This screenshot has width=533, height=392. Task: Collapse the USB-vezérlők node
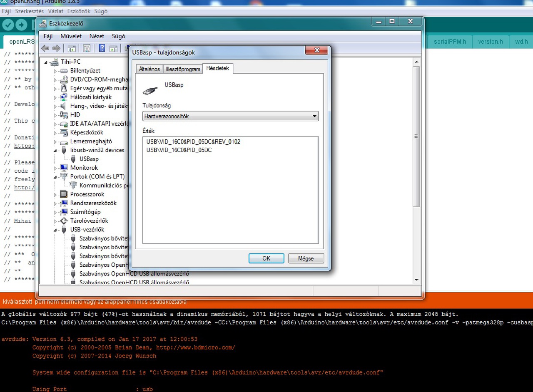point(55,230)
